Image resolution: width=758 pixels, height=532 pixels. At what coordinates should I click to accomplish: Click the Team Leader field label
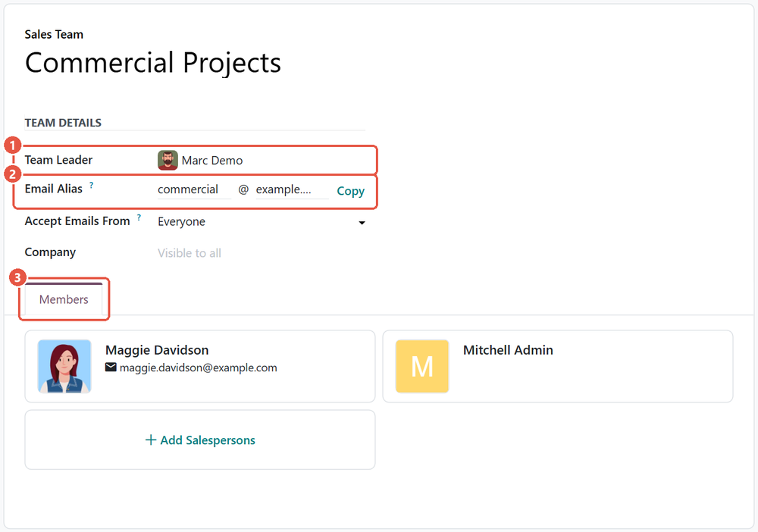pyautogui.click(x=58, y=160)
